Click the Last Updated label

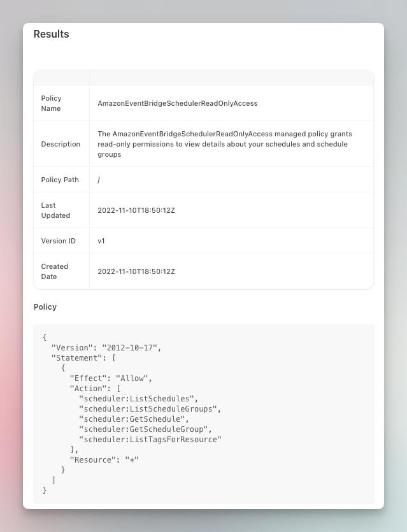(x=55, y=210)
